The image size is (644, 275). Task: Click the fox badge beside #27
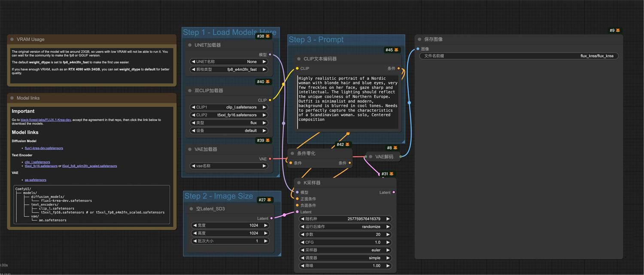(x=269, y=200)
